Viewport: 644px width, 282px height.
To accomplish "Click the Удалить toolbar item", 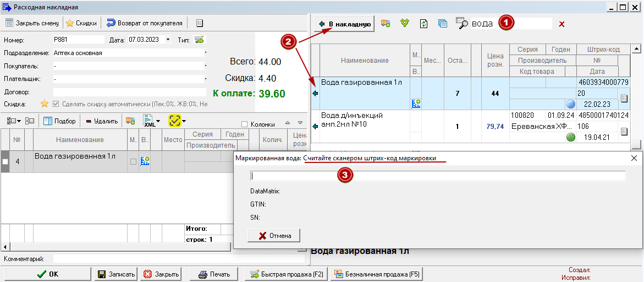I will pyautogui.click(x=102, y=121).
